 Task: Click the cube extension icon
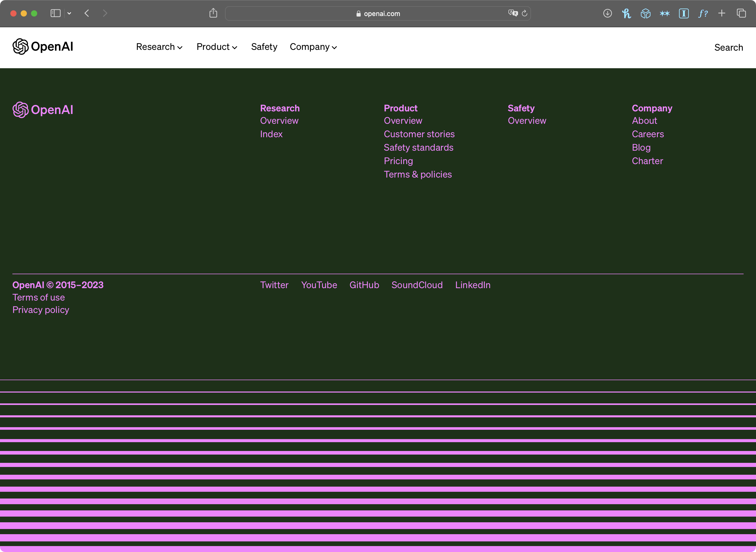click(x=645, y=13)
